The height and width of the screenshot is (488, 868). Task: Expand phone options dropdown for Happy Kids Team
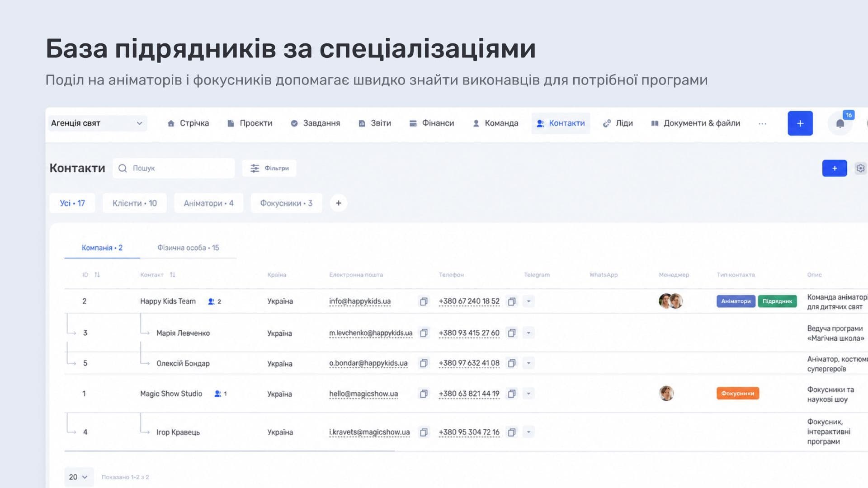click(x=528, y=301)
